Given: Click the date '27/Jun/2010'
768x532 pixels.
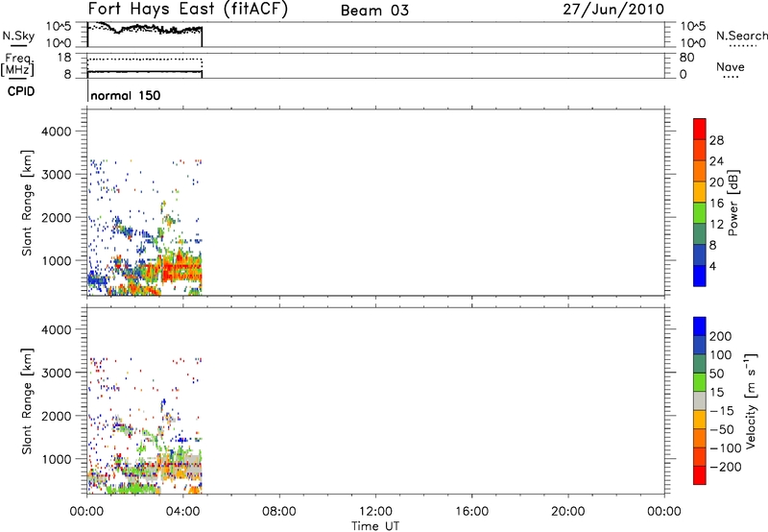Looking at the screenshot, I should click(x=613, y=10).
